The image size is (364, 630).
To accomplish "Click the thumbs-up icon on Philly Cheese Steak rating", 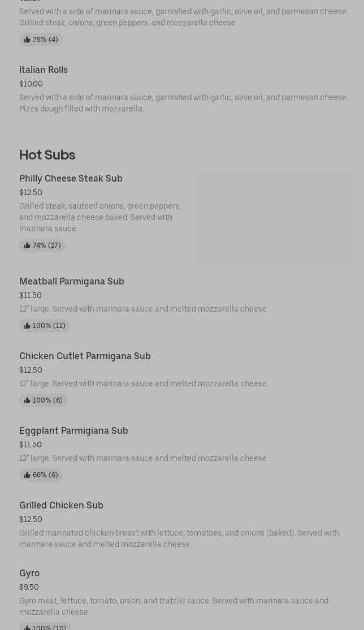I will point(27,245).
